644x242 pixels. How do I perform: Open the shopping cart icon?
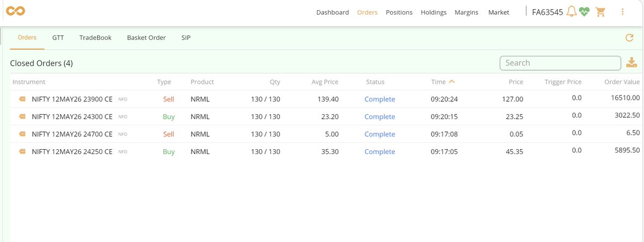pyautogui.click(x=601, y=12)
